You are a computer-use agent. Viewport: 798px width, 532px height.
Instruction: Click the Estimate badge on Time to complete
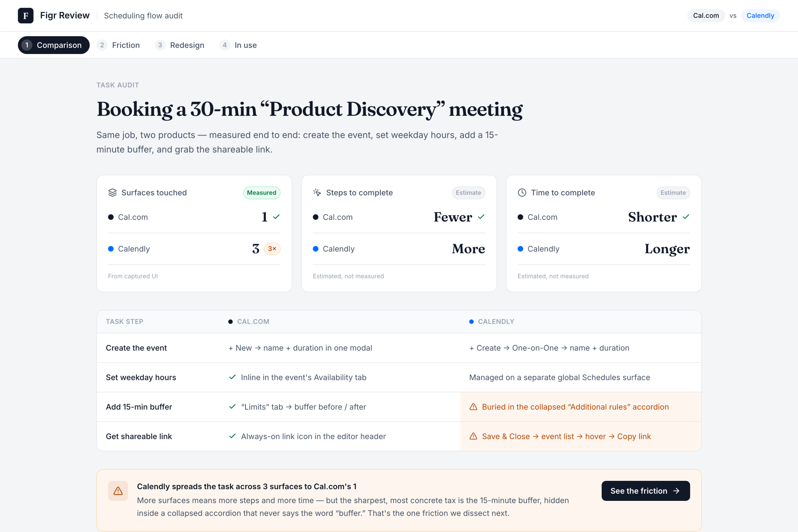click(673, 193)
